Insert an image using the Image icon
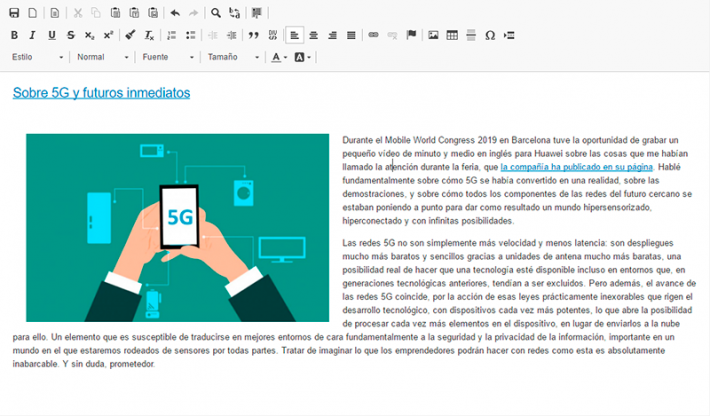Image resolution: width=710 pixels, height=416 pixels. point(433,35)
